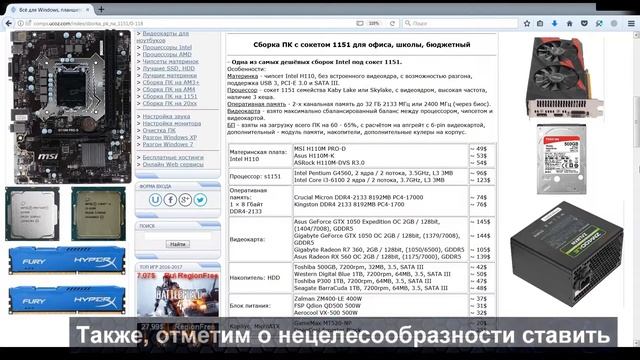Viewport: 640px width, 360px height.
Task: Open 'Сборка ПК на 20xx' link
Action: pos(170,103)
